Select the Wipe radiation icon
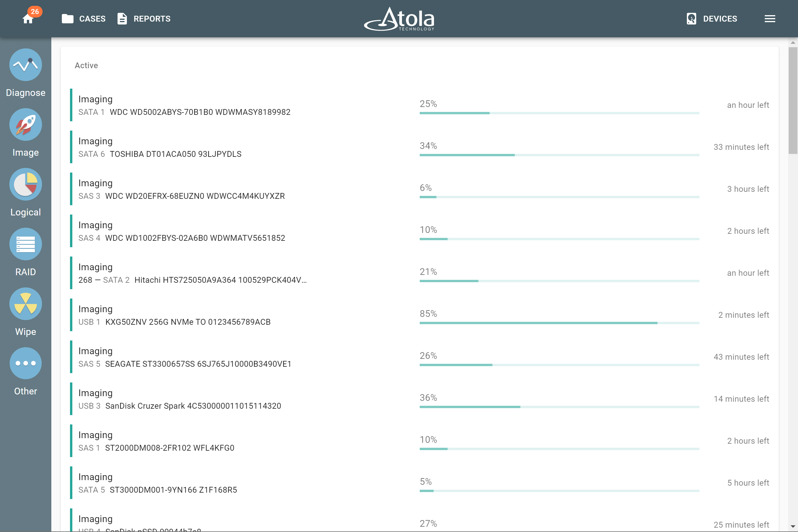Screen dimensions: 798x532 (x=25, y=304)
